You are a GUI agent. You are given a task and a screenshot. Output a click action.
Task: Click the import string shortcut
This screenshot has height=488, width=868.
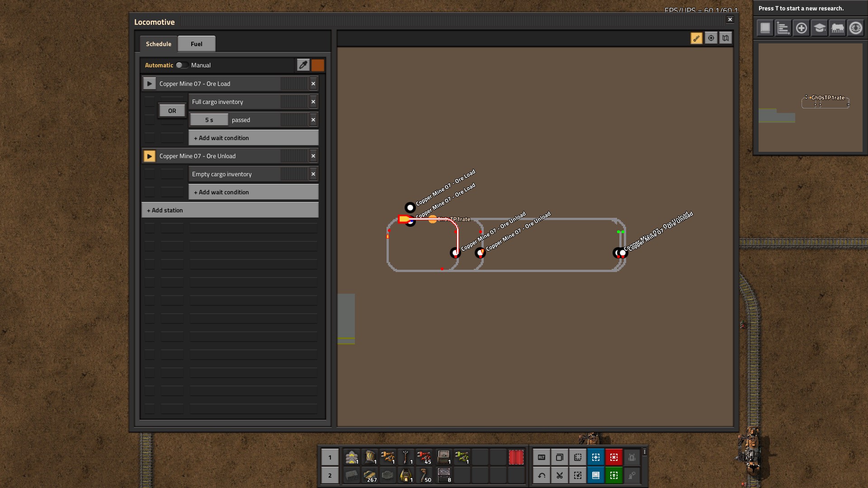(578, 475)
